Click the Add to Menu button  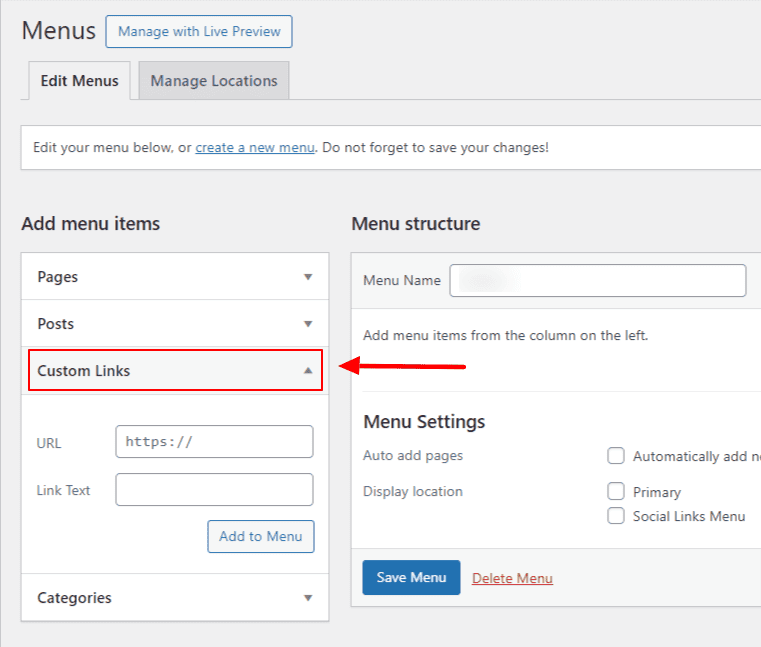tap(261, 536)
